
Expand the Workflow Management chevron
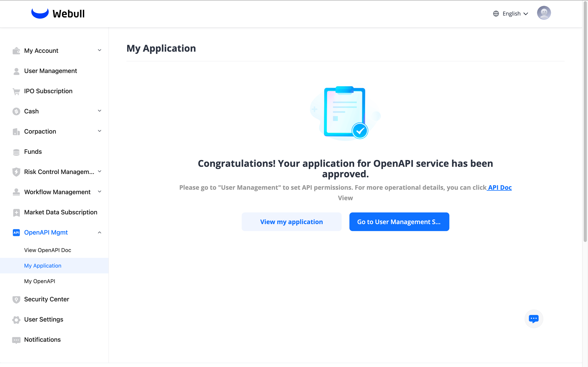coord(99,192)
